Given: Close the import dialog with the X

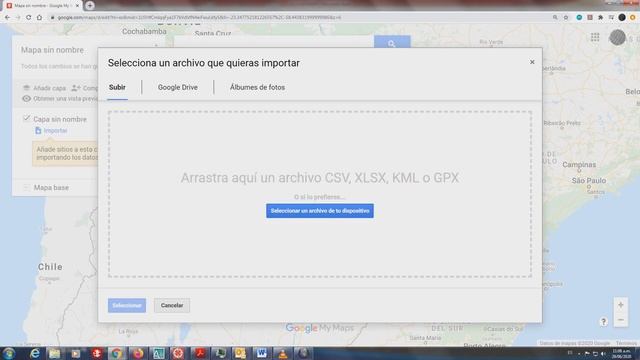Looking at the screenshot, I should pos(532,62).
